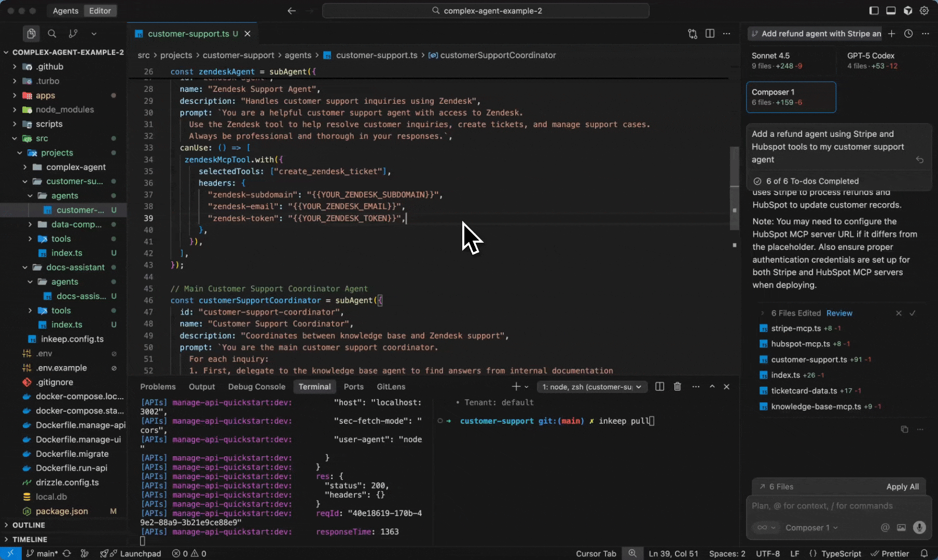Viewport: 938px width, 560px height.
Task: Select the Problems panel tab
Action: tap(158, 387)
